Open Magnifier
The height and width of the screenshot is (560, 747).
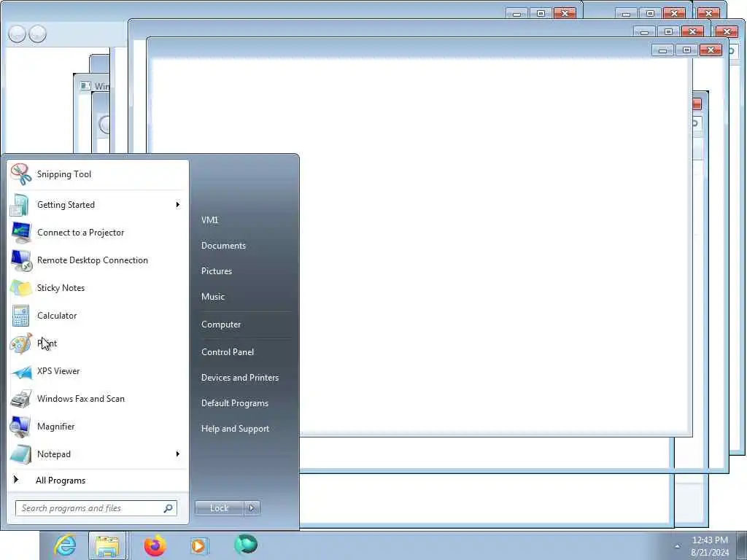pos(98,426)
